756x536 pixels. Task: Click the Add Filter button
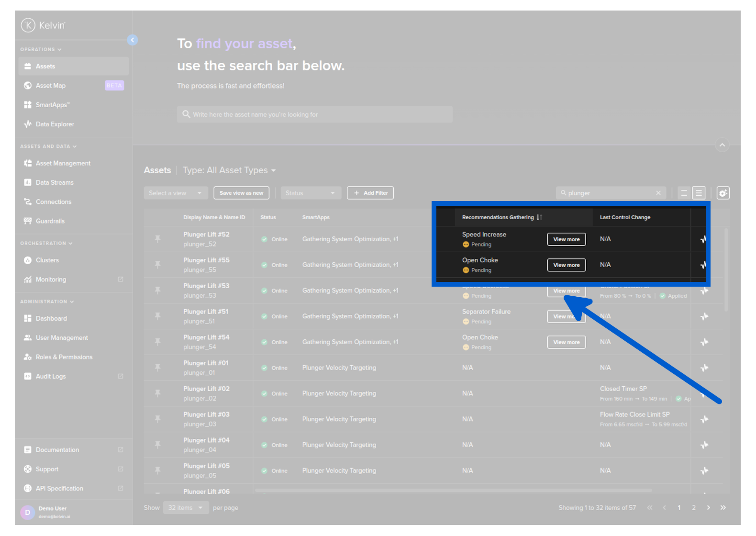tap(370, 193)
